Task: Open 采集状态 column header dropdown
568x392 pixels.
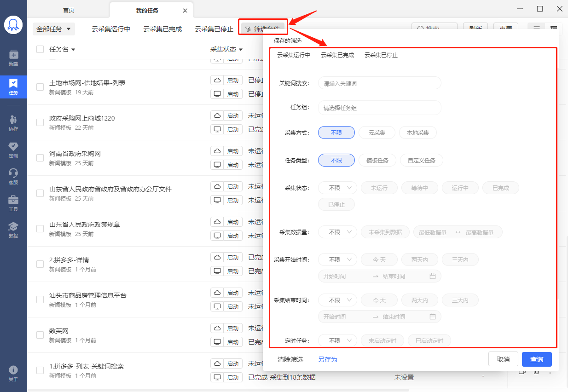Action: click(240, 50)
